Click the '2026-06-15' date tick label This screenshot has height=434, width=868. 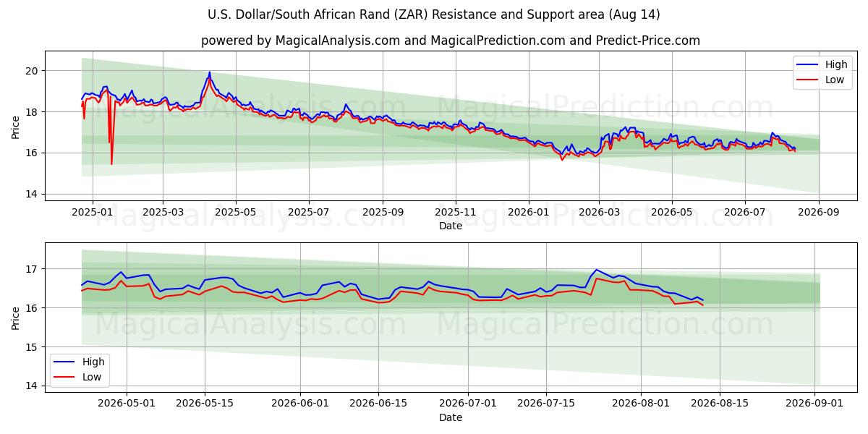click(378, 404)
